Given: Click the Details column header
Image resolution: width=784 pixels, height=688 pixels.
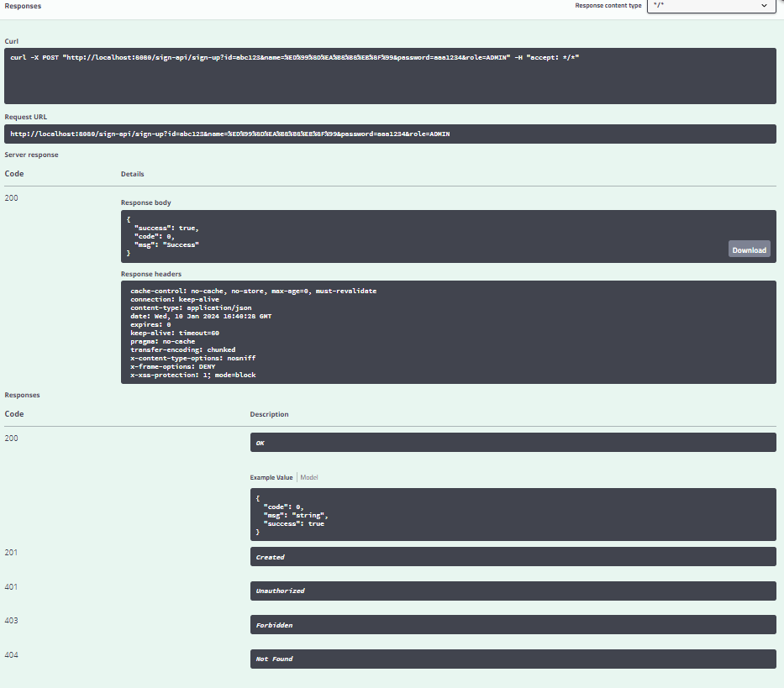Looking at the screenshot, I should (133, 174).
